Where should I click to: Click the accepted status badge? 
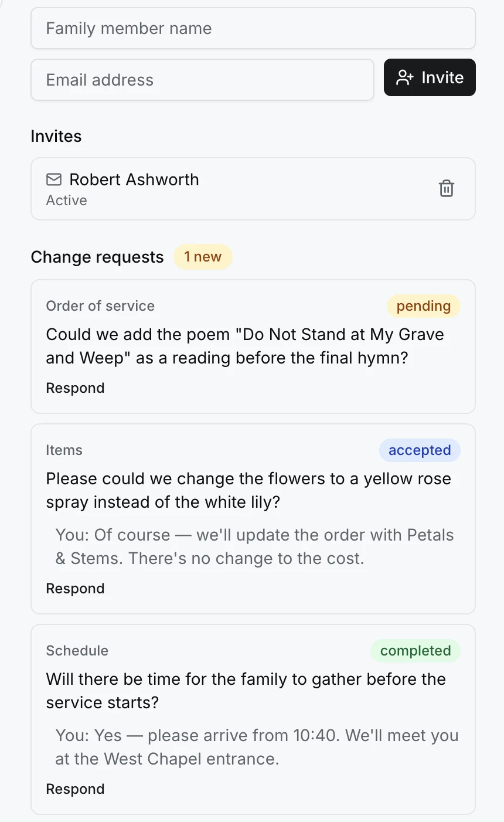click(420, 450)
